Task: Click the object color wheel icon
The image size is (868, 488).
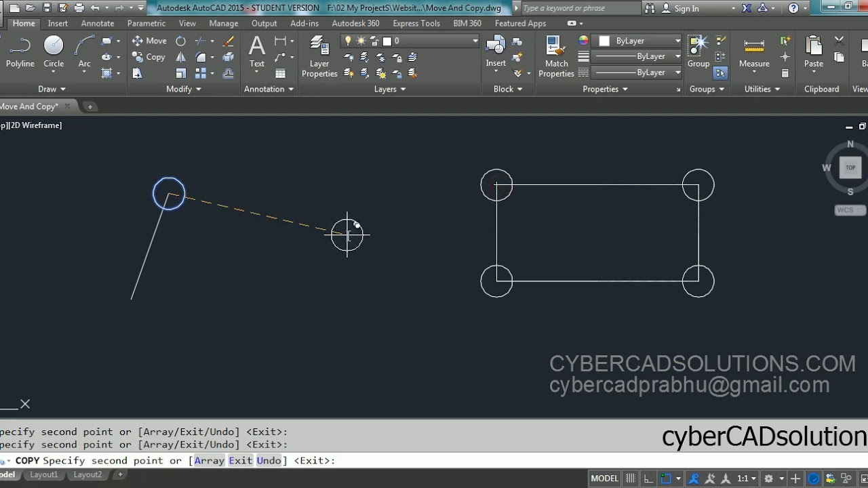Action: click(584, 41)
